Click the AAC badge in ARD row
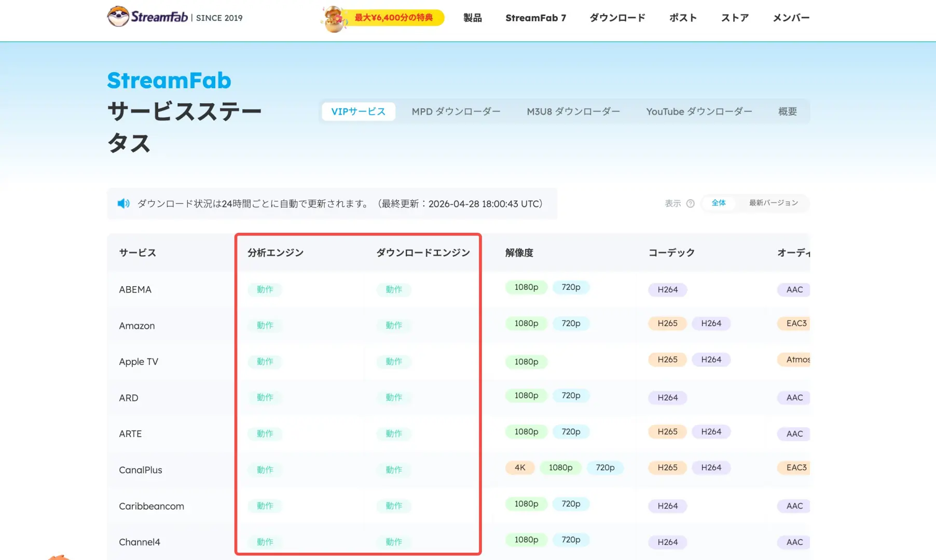936x560 pixels. tap(794, 398)
